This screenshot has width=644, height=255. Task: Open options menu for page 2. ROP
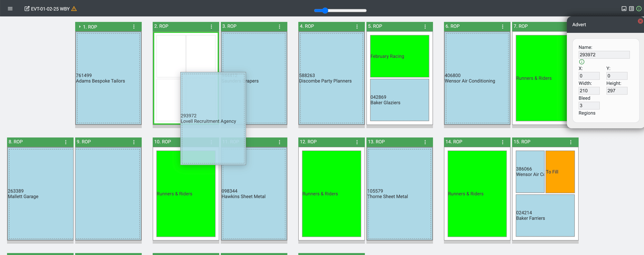pos(212,27)
